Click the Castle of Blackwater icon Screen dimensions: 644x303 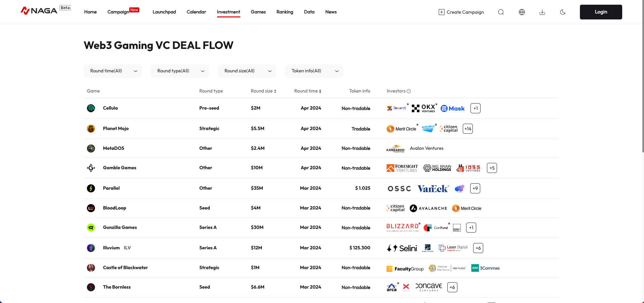(x=91, y=267)
